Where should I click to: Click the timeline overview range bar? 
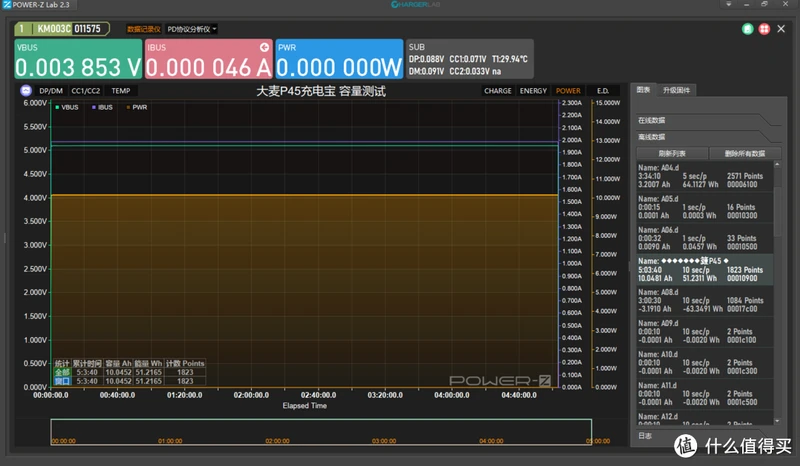pyautogui.click(x=321, y=432)
